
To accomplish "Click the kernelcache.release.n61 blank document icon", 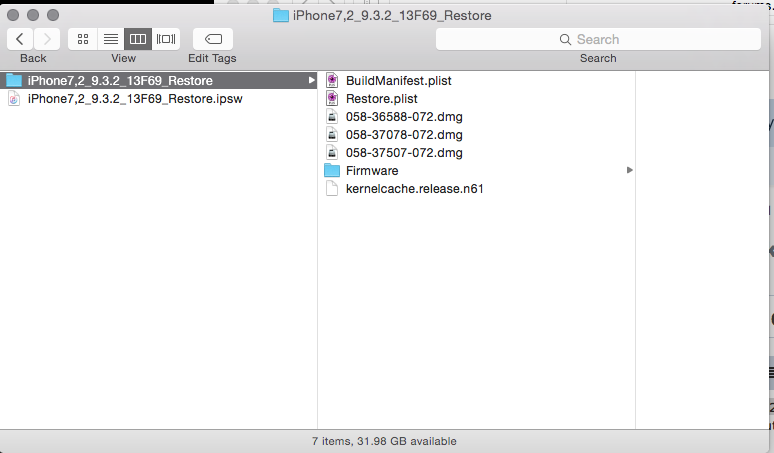I will pyautogui.click(x=332, y=189).
